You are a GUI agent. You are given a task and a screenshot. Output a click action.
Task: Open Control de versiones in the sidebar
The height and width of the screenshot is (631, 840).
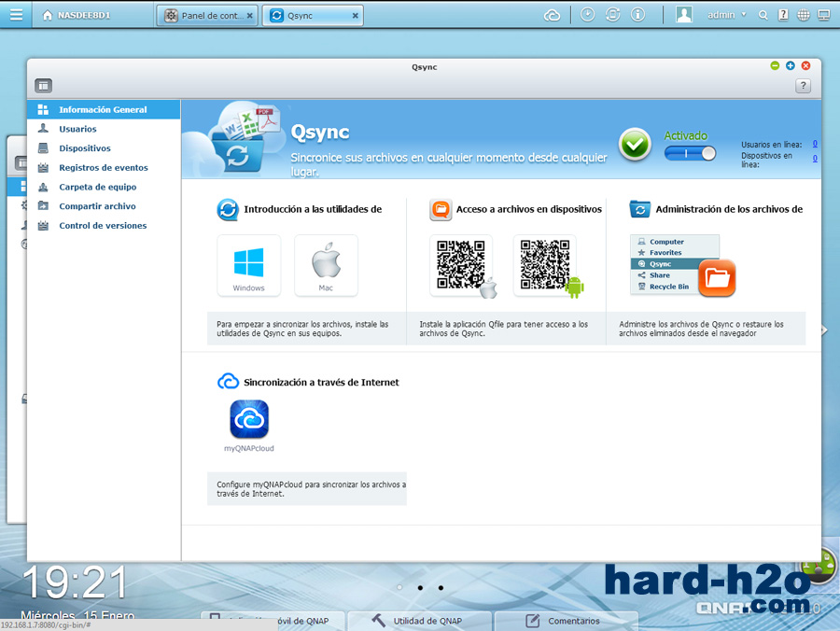click(104, 226)
